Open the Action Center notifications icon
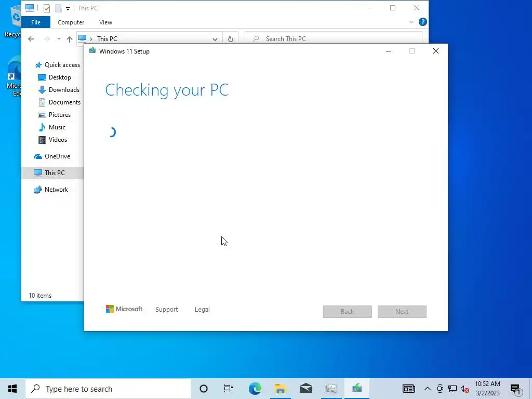Viewport: 532px width, 399px height. pos(516,389)
